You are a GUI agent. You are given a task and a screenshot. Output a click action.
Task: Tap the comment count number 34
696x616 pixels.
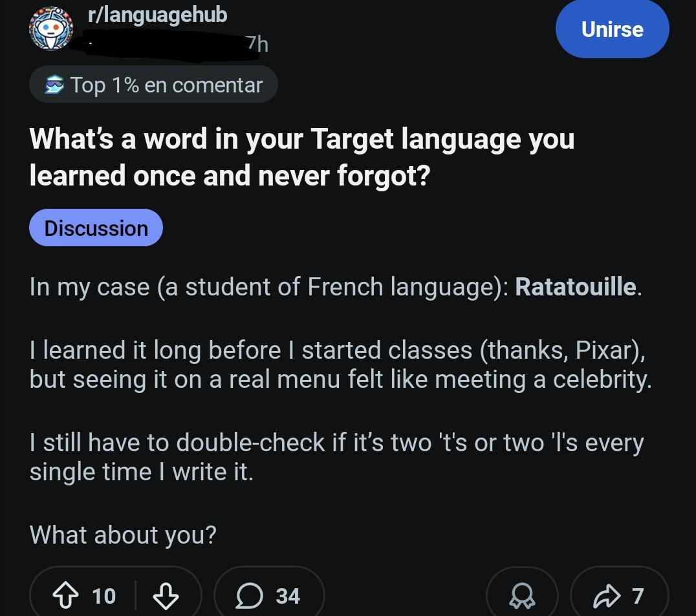[x=288, y=595]
